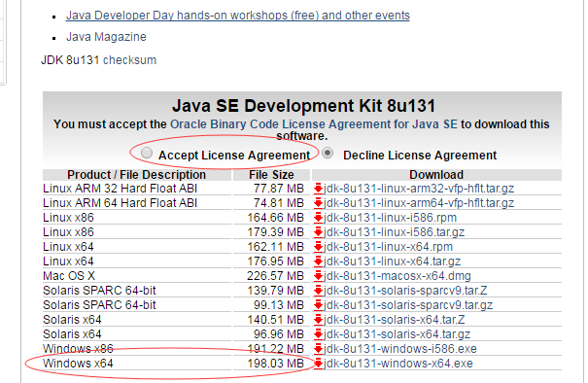
Task: Click download arrow icon for linux-i586.rpm
Action: click(x=319, y=218)
